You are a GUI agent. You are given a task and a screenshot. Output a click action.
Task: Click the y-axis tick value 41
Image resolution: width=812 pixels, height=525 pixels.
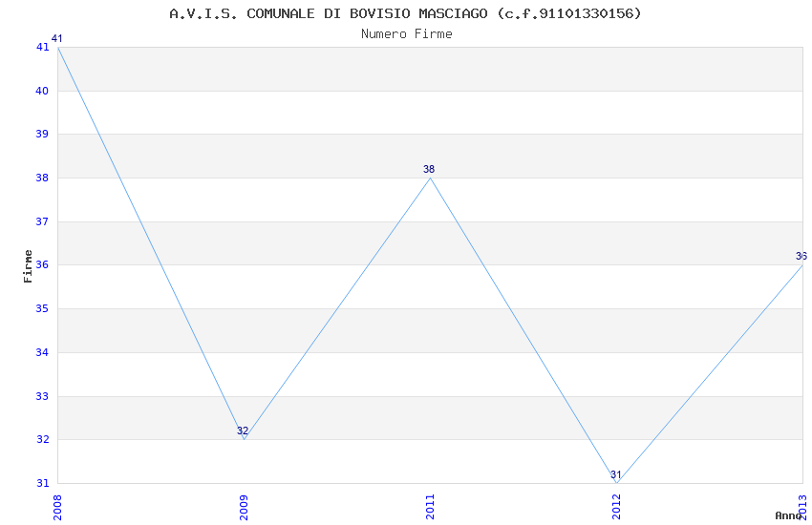[42, 47]
